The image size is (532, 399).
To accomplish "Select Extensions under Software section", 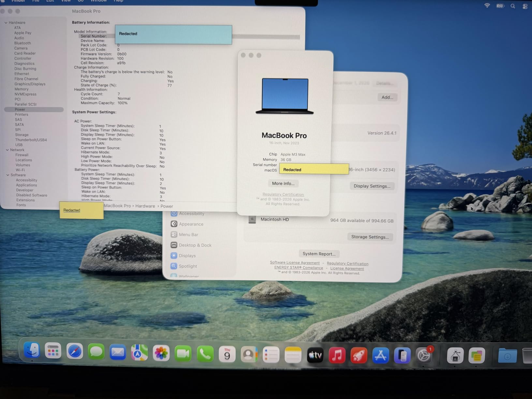I will pyautogui.click(x=25, y=200).
